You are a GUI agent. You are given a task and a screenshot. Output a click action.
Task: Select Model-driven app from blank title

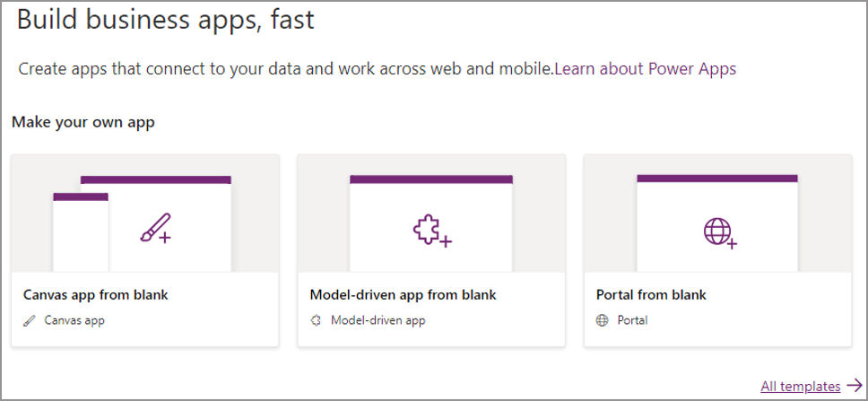(403, 294)
